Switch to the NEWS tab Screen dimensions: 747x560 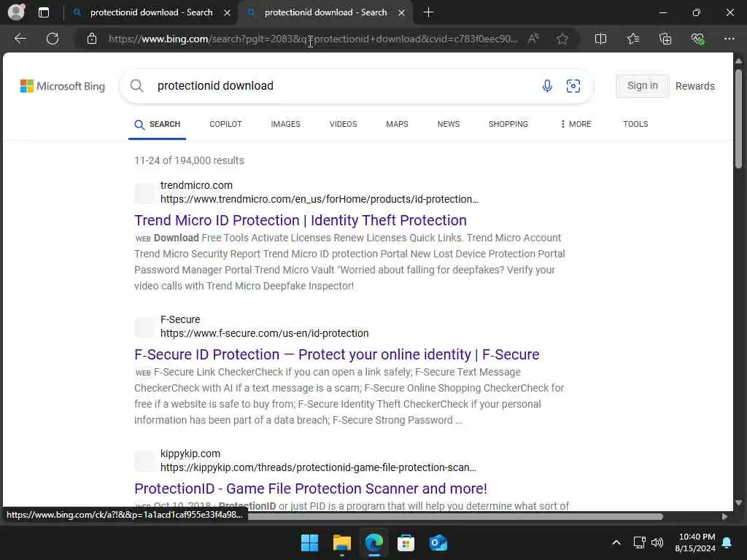449,124
